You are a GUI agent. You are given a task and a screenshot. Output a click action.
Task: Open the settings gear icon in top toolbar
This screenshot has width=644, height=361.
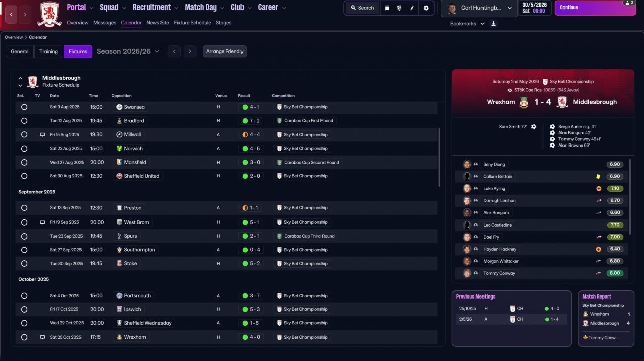426,8
